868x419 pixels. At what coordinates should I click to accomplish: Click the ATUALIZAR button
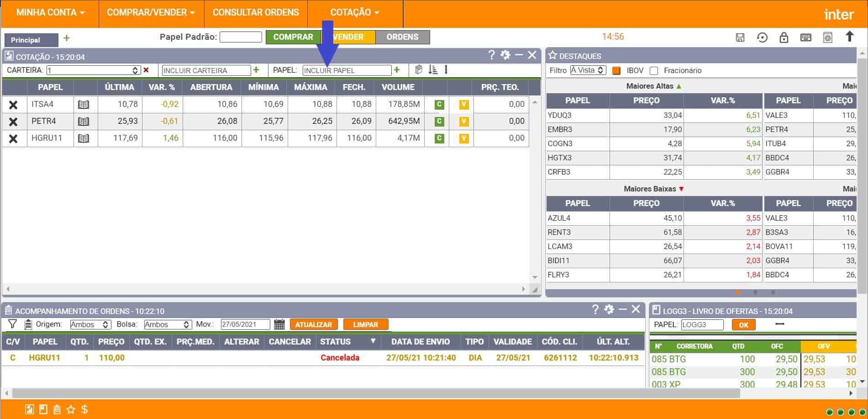[x=313, y=324]
